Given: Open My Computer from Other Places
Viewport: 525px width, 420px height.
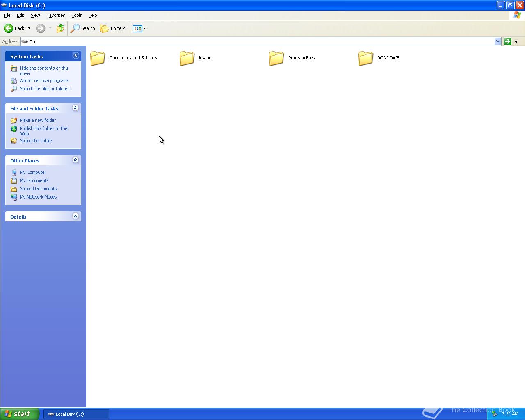Looking at the screenshot, I should 33,172.
